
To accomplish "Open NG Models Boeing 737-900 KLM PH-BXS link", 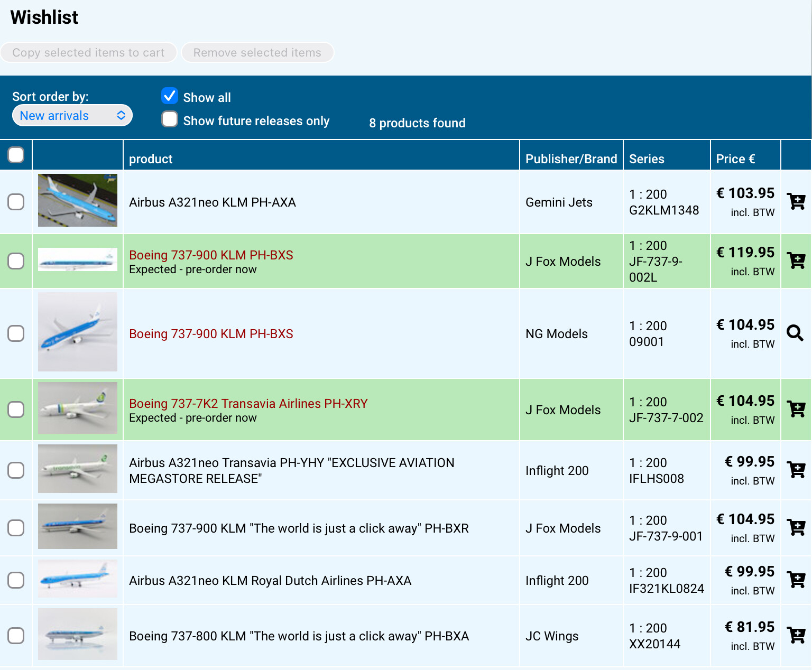I will 211,333.
